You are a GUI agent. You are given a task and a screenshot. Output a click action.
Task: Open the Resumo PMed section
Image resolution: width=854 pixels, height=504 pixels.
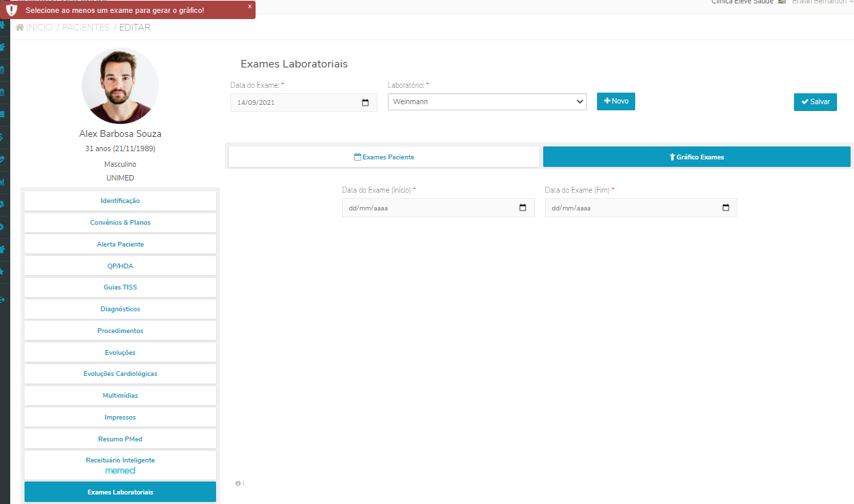pyautogui.click(x=120, y=439)
